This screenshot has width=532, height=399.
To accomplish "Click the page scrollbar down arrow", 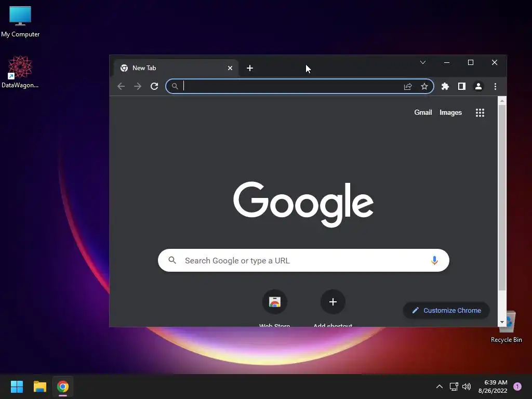I will (x=502, y=322).
